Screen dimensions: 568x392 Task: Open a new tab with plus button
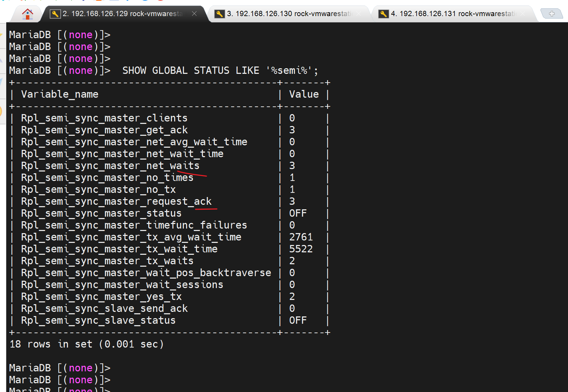552,14
